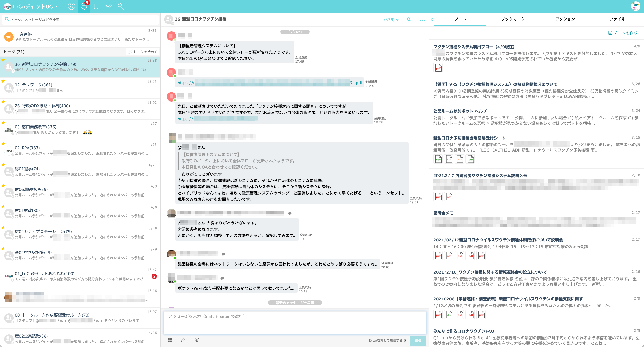Toggle star on 総01選挙 talk

(3, 165)
